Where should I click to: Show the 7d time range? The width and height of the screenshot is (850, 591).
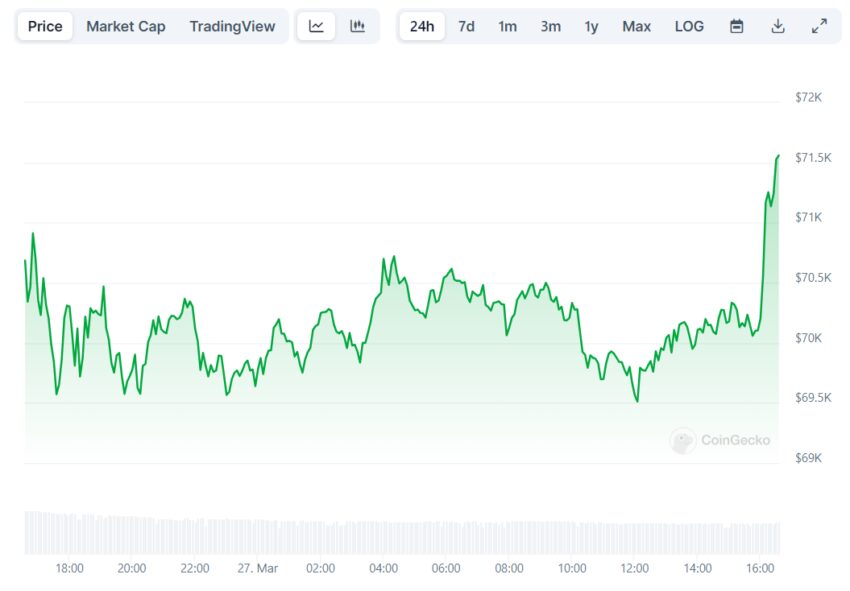(x=466, y=26)
